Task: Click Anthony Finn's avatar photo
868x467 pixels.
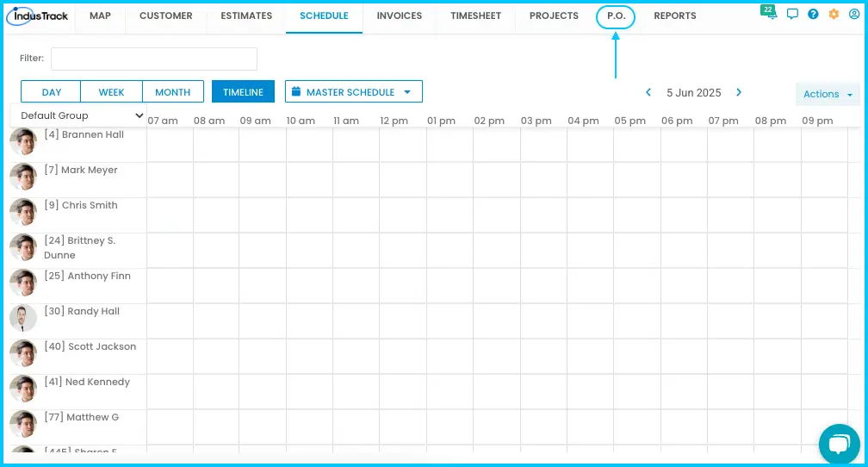Action: pos(23,283)
